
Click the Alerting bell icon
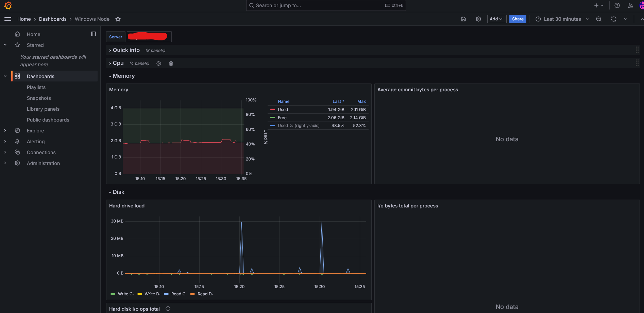click(17, 142)
